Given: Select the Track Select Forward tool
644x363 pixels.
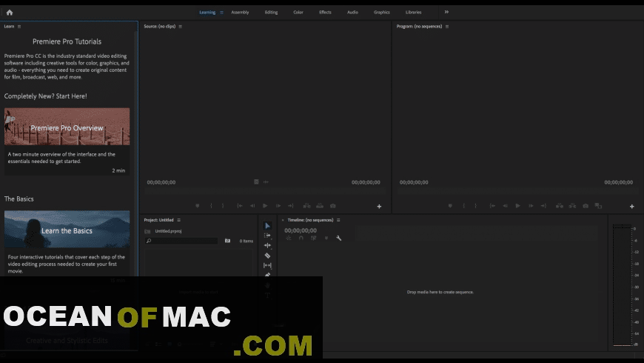Looking at the screenshot, I should tap(267, 236).
